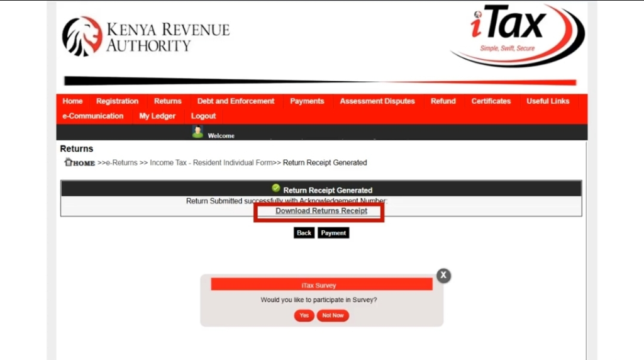Click the Return Receipt Generated breadcrumb text

click(x=325, y=163)
